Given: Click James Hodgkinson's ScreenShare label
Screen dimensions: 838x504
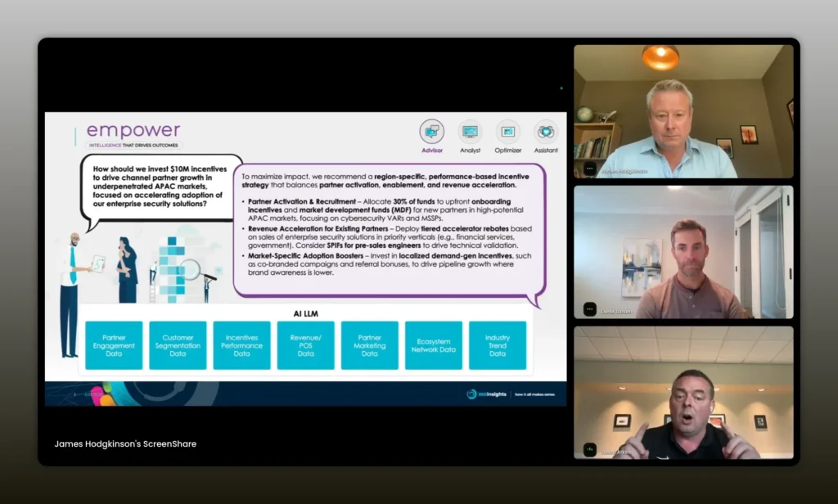Looking at the screenshot, I should click(125, 444).
